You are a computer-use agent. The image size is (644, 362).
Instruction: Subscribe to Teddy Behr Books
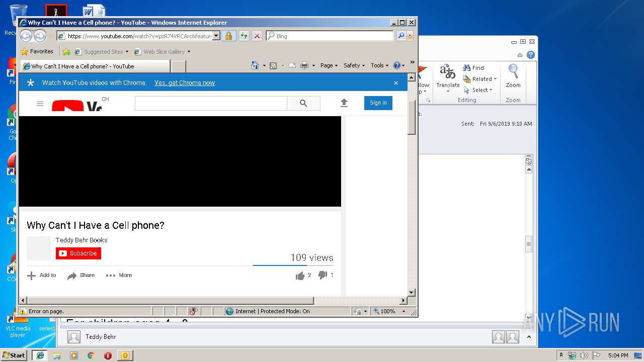[x=78, y=253]
